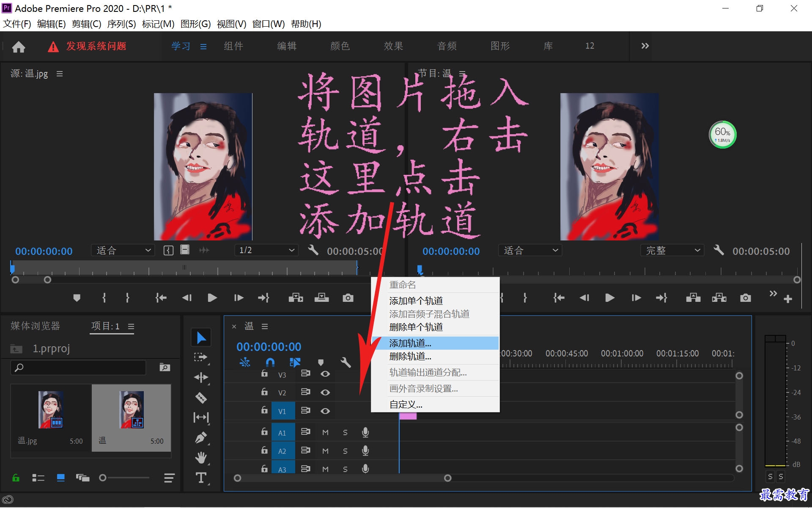Open the system problem warning icon
This screenshot has height=508, width=812.
tap(53, 47)
